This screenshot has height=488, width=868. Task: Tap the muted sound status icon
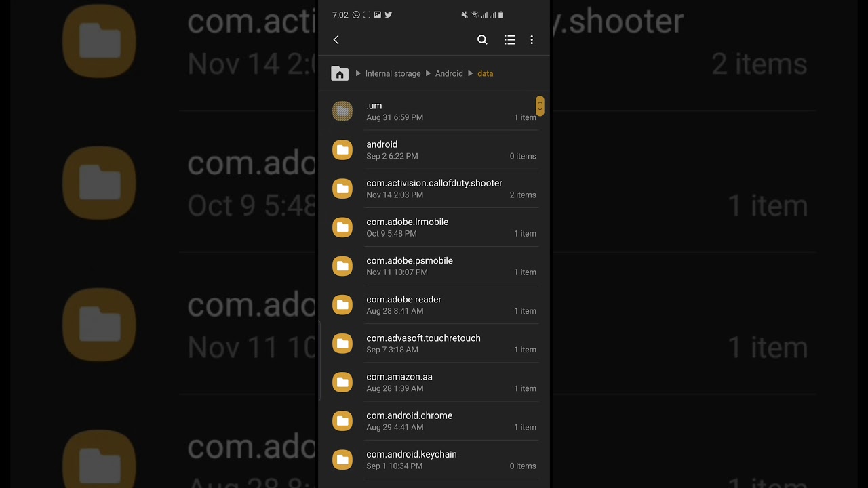[x=465, y=14]
